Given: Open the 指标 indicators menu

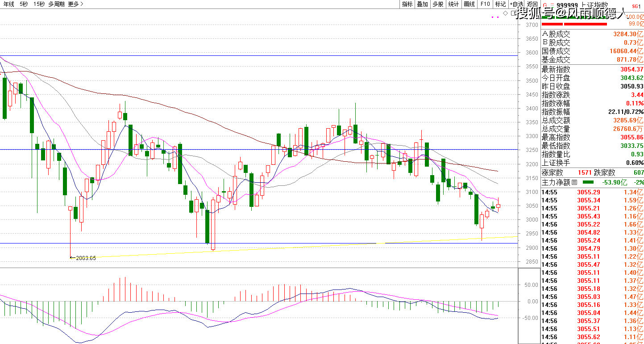Looking at the screenshot, I should (407, 4).
